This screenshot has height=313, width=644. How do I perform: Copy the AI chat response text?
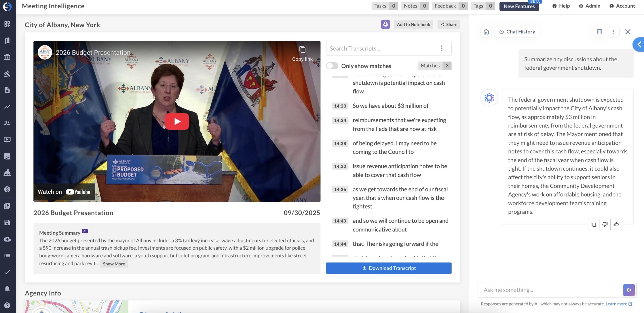(594, 224)
